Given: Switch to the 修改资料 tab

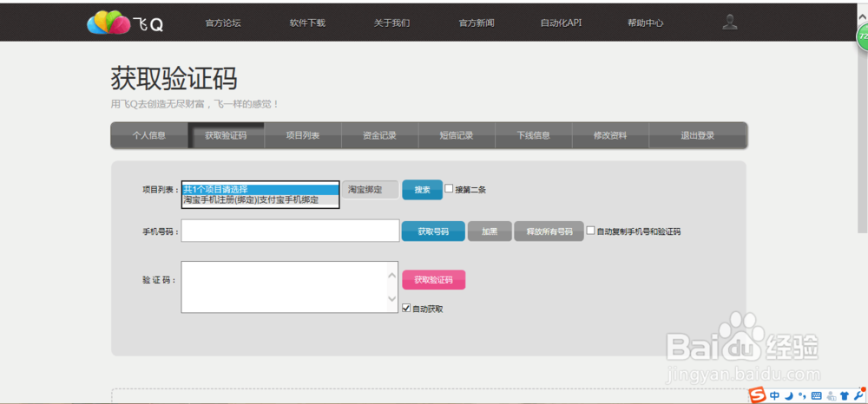Looking at the screenshot, I should 610,135.
